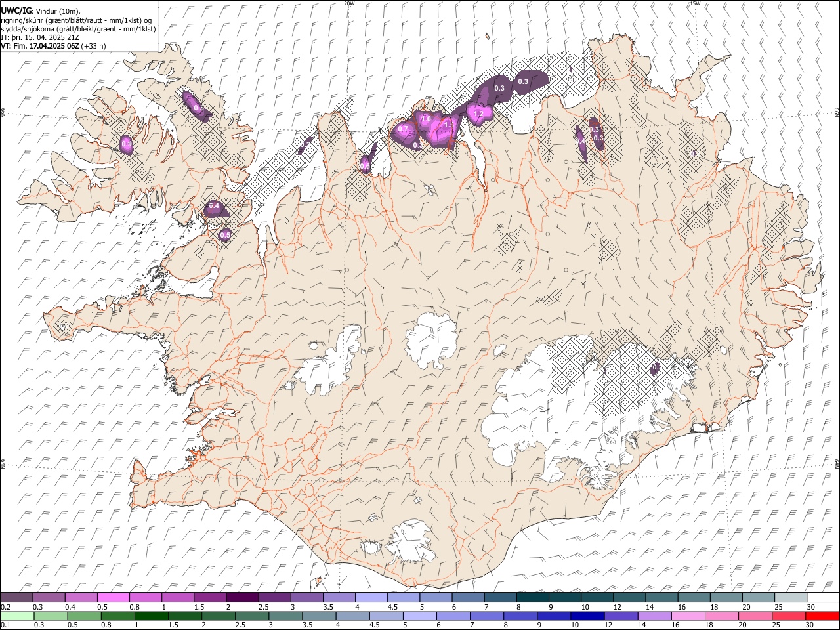Select the white swatch labeled 30 in upper scale
This screenshot has width=840, height=630.
tap(823, 597)
